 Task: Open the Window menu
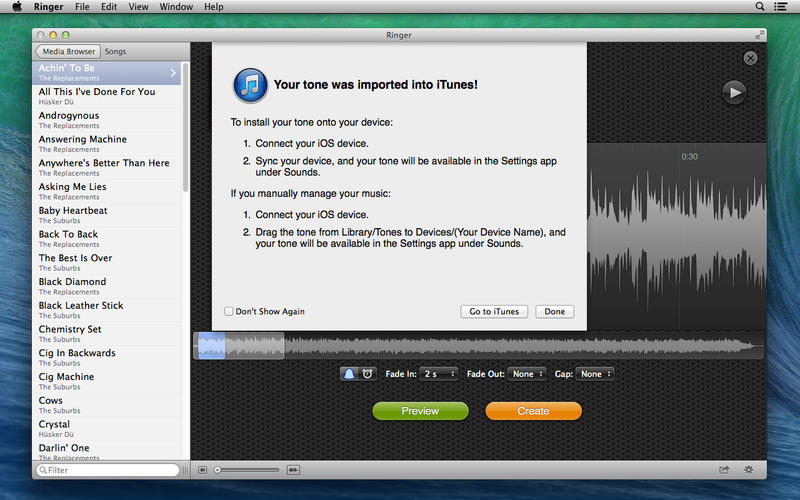click(176, 7)
